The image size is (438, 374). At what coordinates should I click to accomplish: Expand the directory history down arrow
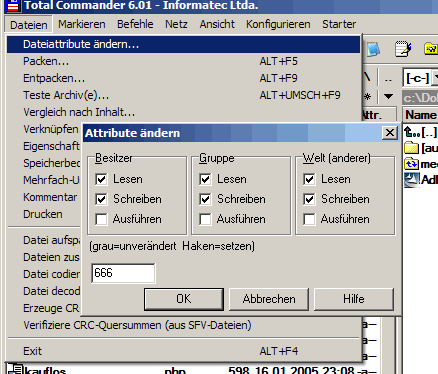pyautogui.click(x=388, y=96)
